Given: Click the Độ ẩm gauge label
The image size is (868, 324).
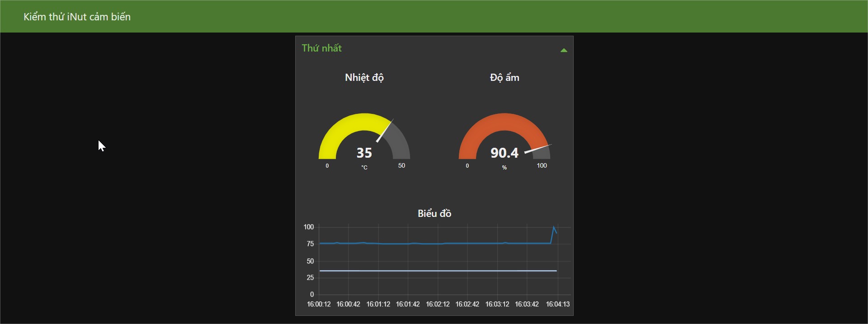Looking at the screenshot, I should pos(504,78).
